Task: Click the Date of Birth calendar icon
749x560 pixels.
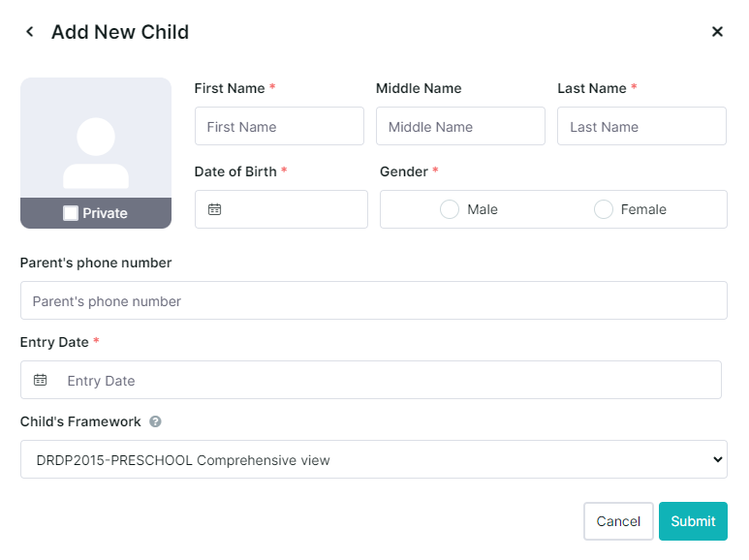Action: coord(214,209)
